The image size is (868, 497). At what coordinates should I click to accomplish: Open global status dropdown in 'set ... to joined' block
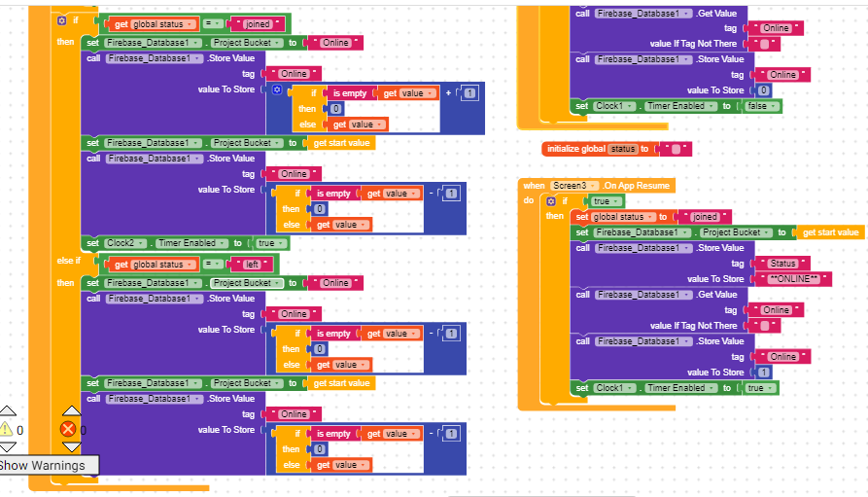(x=623, y=217)
